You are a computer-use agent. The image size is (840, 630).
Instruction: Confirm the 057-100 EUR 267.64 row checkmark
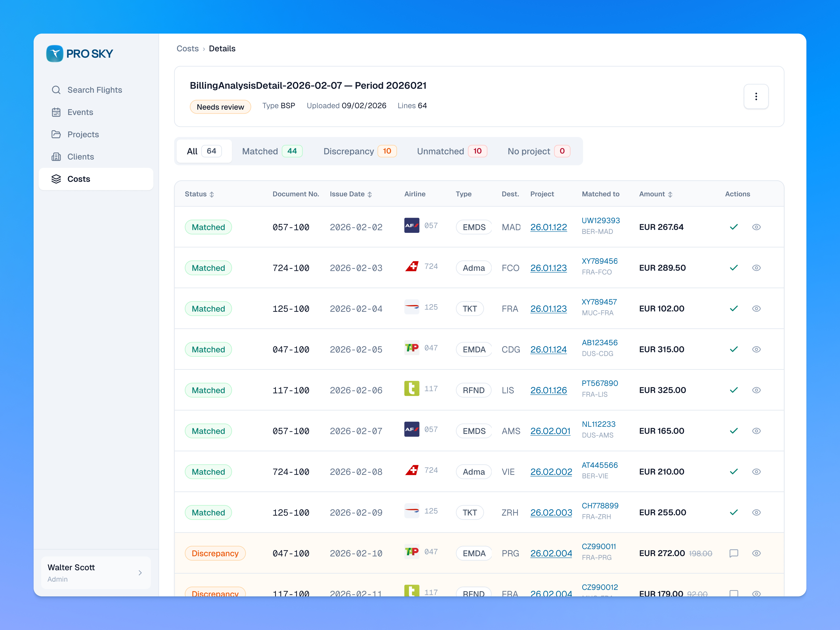[734, 227]
